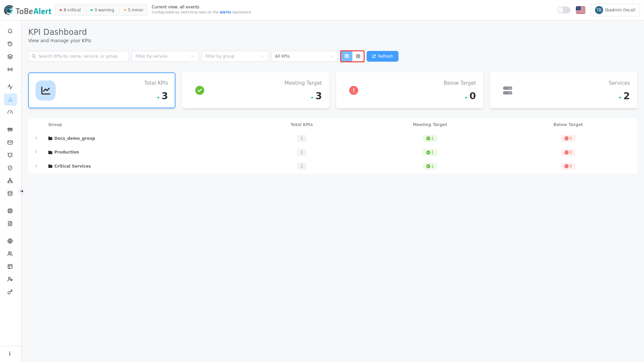The height and width of the screenshot is (362, 644).
Task: Toggle the dark mode switch in header
Action: [x=563, y=10]
